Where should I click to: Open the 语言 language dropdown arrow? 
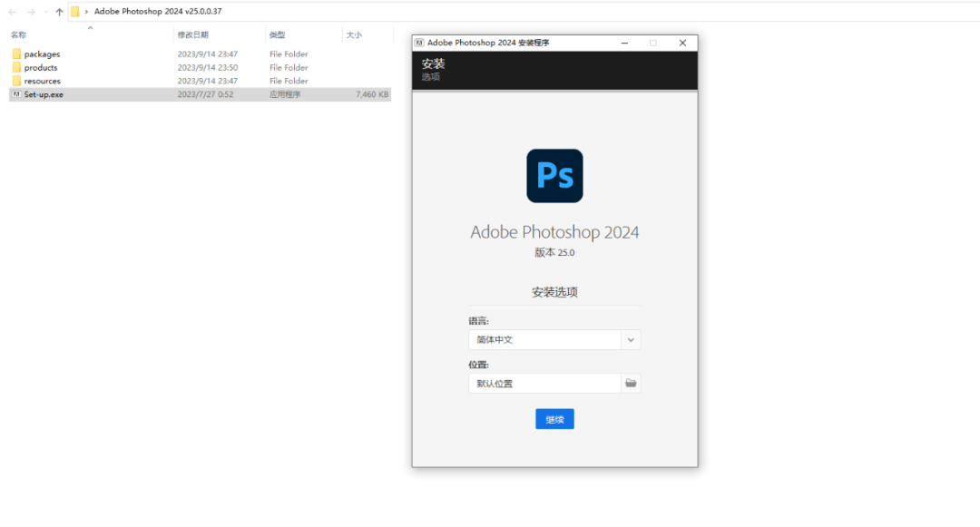[631, 339]
